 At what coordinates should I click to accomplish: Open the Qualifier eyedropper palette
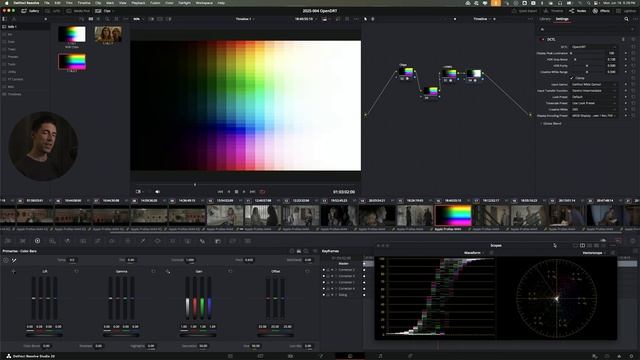(x=142, y=241)
